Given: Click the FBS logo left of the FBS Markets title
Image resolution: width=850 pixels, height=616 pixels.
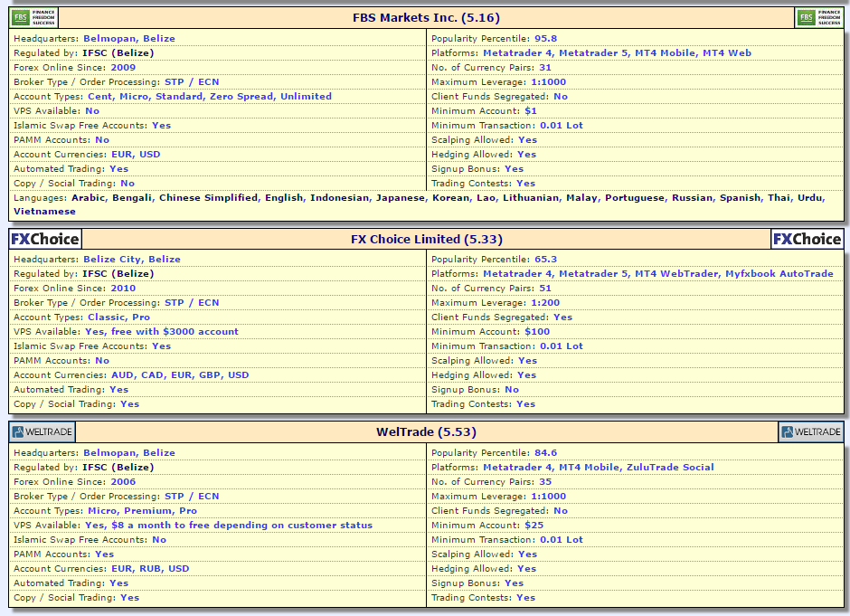Looking at the screenshot, I should point(33,18).
